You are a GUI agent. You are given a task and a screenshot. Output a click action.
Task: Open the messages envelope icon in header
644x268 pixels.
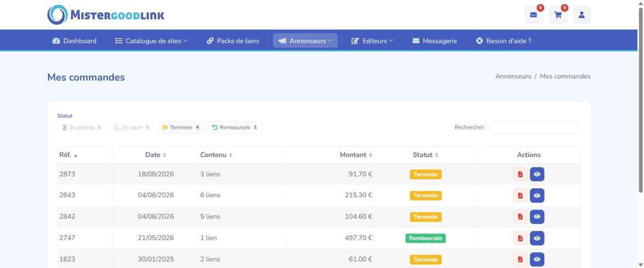point(533,15)
